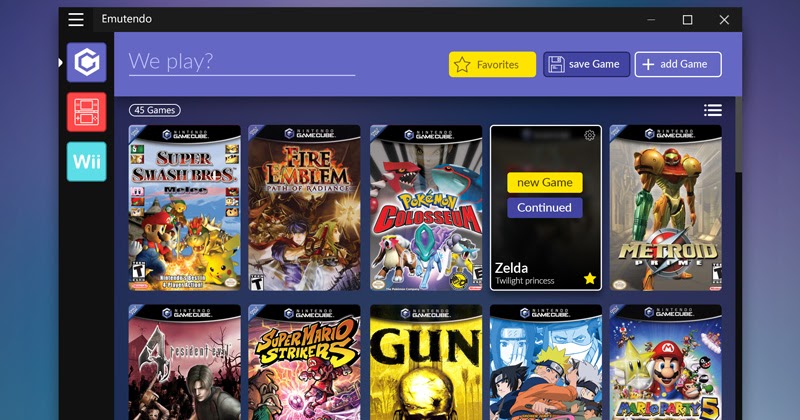Select the Nintendo DS console icon
The height and width of the screenshot is (420, 800).
click(86, 112)
